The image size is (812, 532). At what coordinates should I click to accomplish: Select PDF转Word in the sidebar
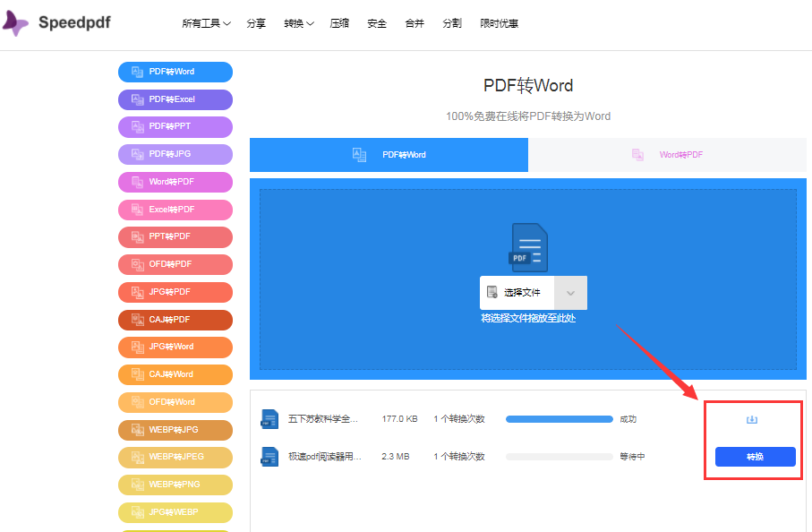175,72
